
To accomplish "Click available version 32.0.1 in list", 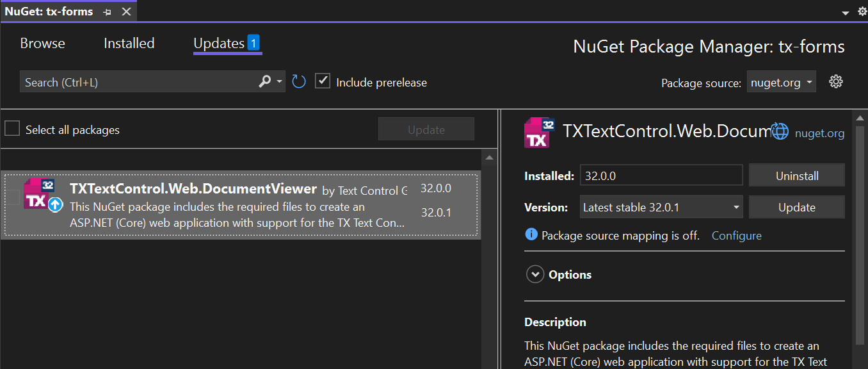I will tap(436, 212).
